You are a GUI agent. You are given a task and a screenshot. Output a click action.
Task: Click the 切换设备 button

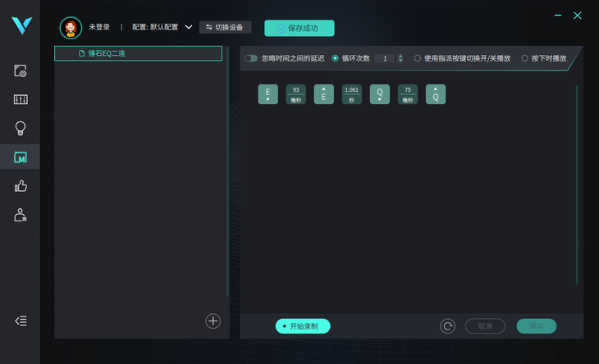225,27
